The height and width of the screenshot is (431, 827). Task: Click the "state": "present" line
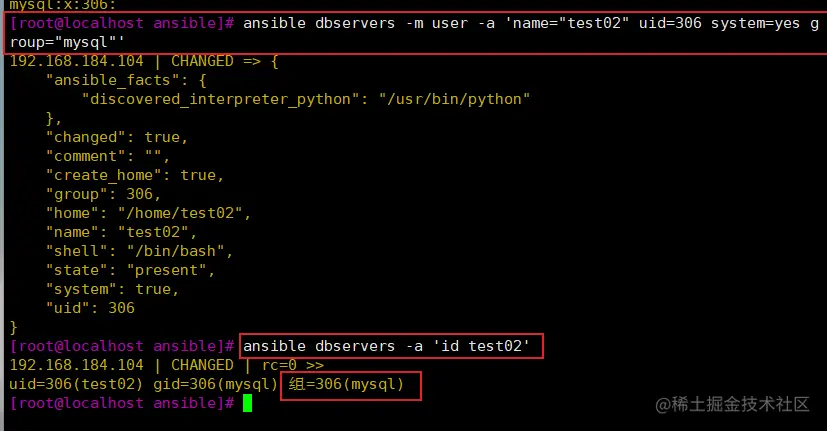point(130,270)
